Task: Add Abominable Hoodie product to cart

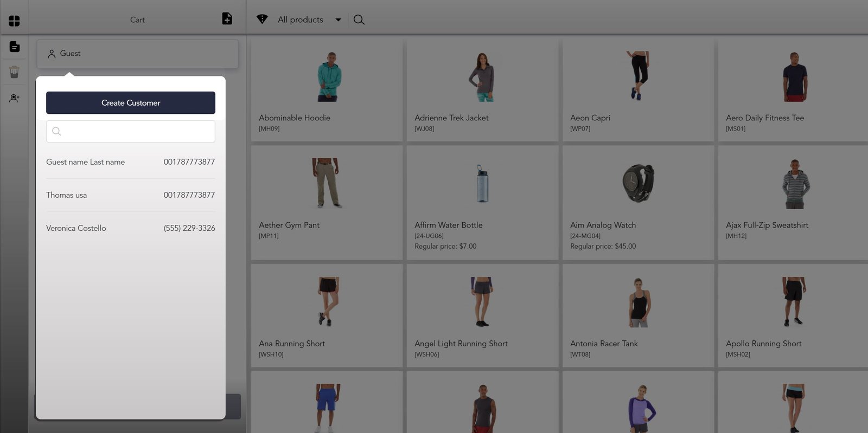Action: point(327,89)
